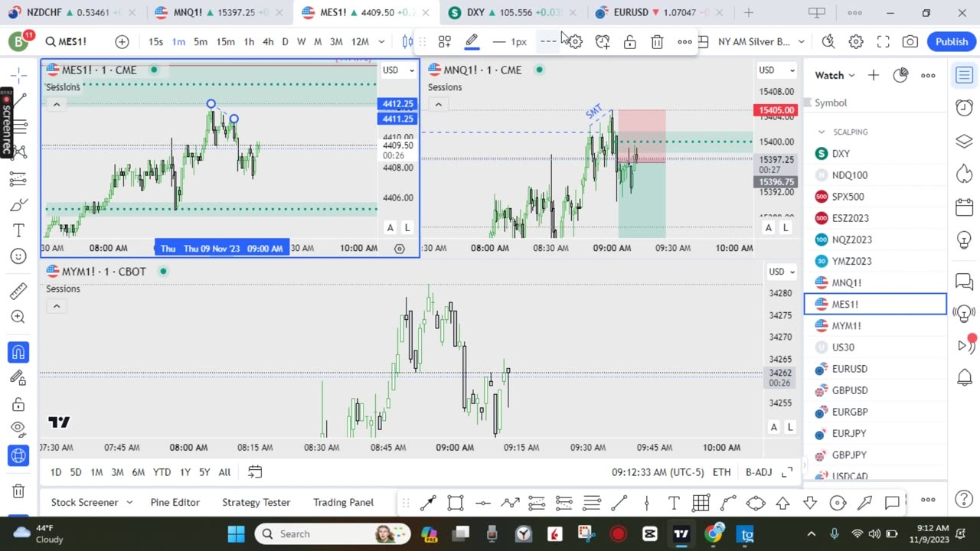Collapse the SCALPING watchlist section
Viewport: 980px width, 551px height.
[822, 132]
